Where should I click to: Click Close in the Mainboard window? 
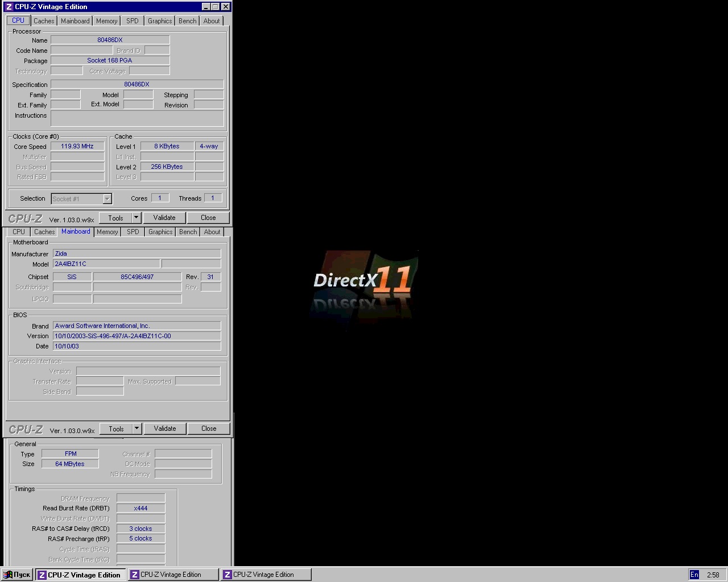(x=209, y=429)
